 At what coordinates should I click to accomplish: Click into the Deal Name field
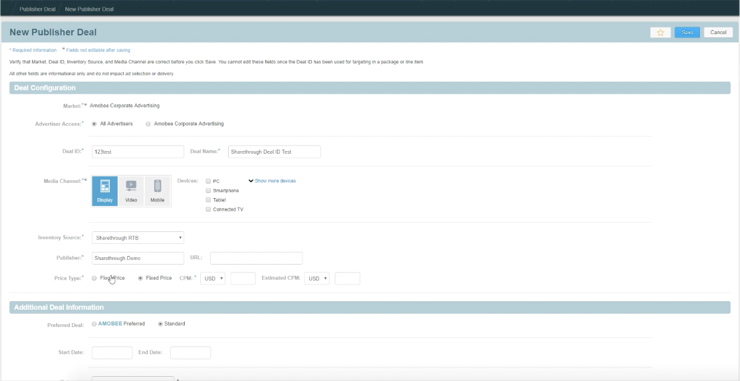[x=274, y=152]
